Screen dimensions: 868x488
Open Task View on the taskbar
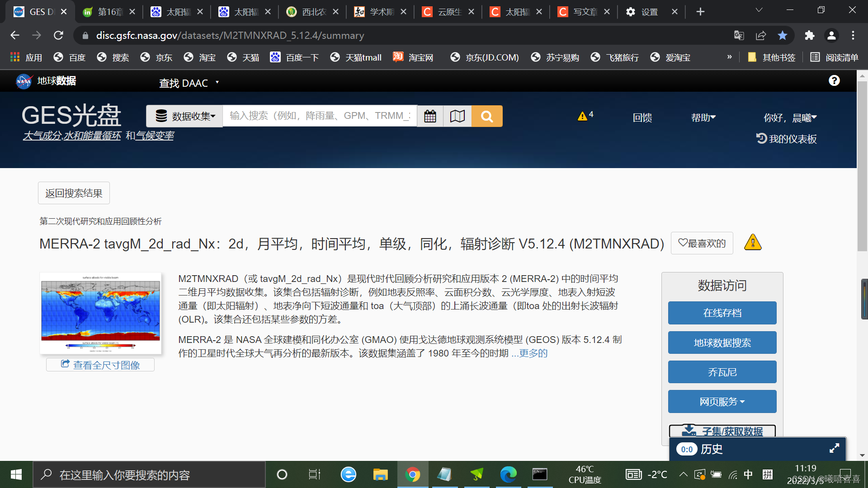[314, 474]
